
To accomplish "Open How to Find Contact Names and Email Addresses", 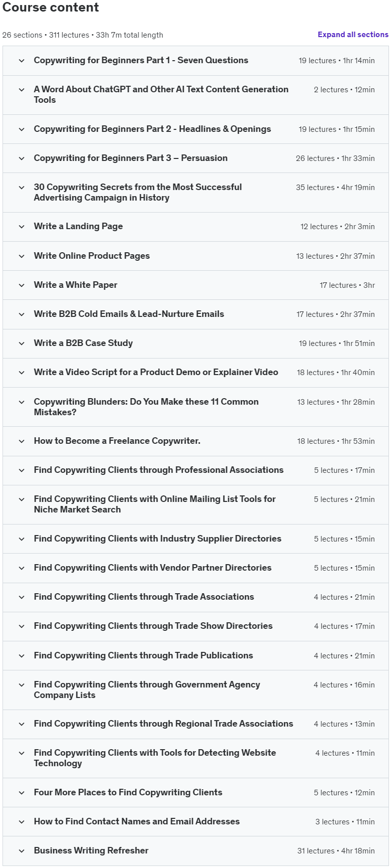I will 196,822.
